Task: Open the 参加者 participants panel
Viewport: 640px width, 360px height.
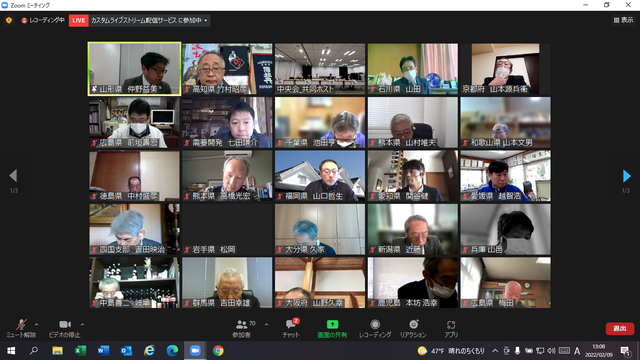Action: (242, 329)
